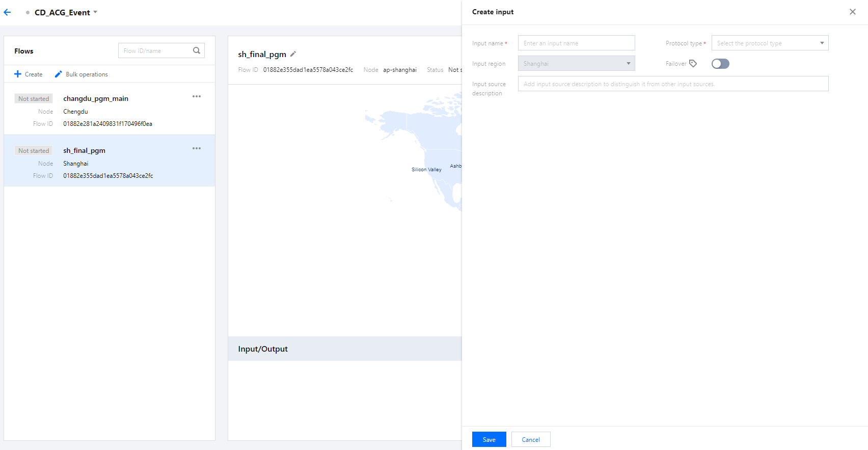Focus the Flow ID/name search field
The image size is (868, 450).
[x=155, y=51]
